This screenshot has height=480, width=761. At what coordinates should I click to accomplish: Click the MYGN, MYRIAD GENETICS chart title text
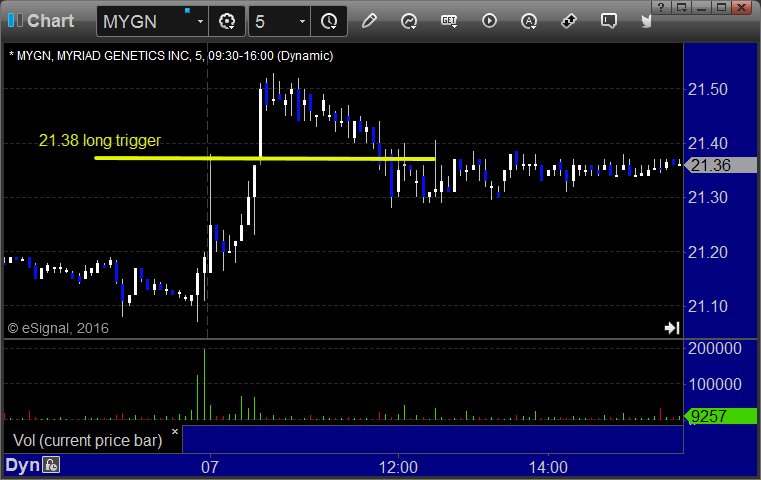point(171,56)
